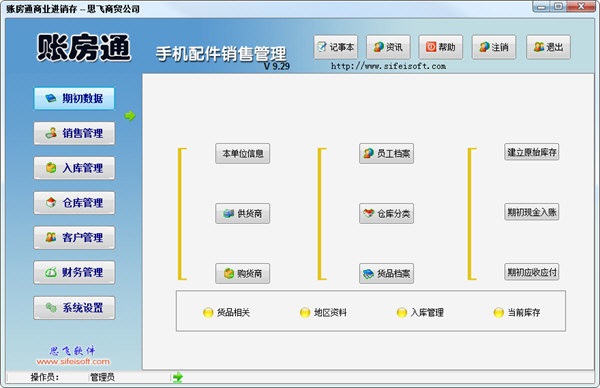Image resolution: width=600 pixels, height=388 pixels.
Task: Close the 账房通 window
Action: tap(581, 6)
